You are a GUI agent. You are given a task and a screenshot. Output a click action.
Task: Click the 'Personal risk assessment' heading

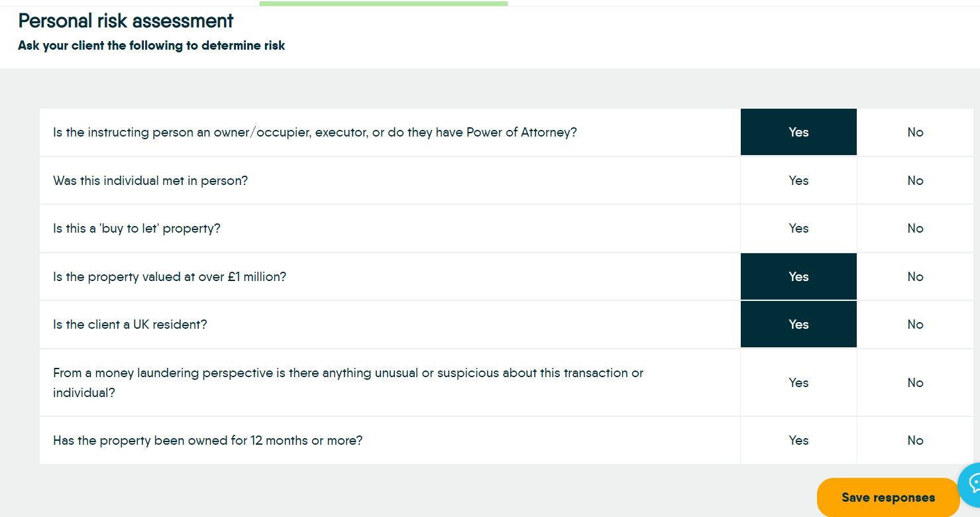[x=126, y=21]
